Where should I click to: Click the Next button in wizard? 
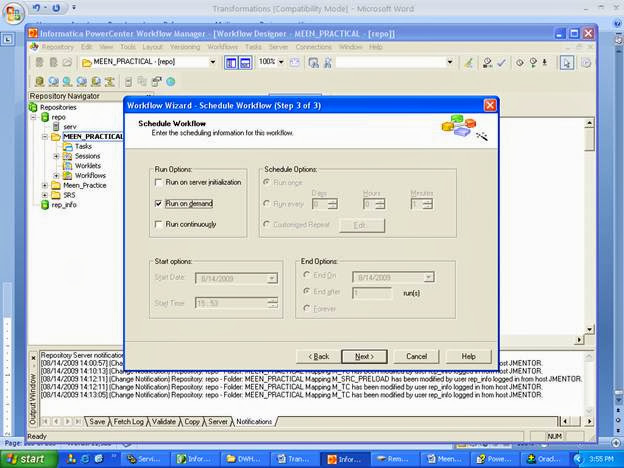point(364,357)
